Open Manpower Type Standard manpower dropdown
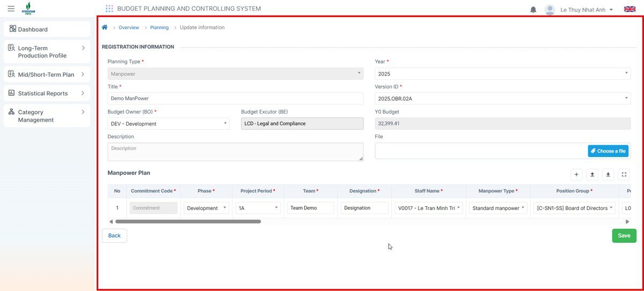644x291 pixels. tap(499, 208)
